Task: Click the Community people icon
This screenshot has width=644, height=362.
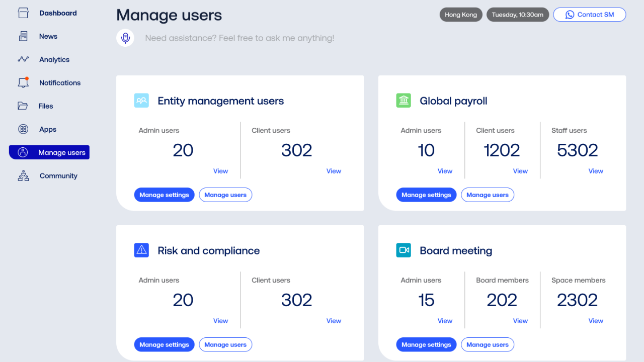Action: [23, 176]
